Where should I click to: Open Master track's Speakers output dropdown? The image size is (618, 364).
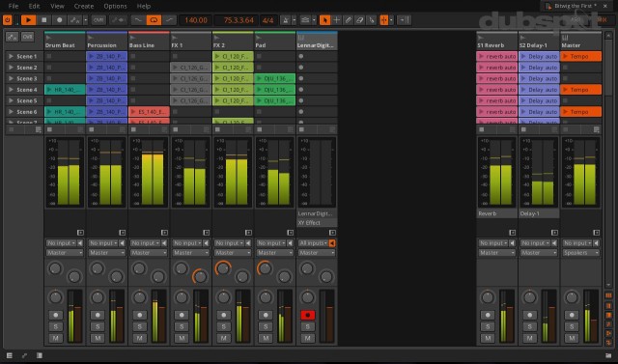point(581,253)
